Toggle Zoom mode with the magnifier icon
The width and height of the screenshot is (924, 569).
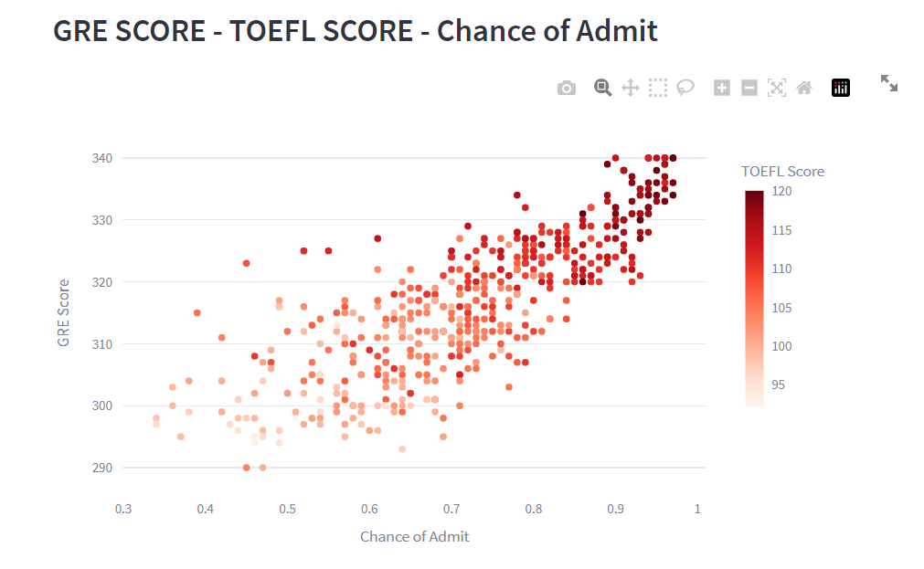602,87
